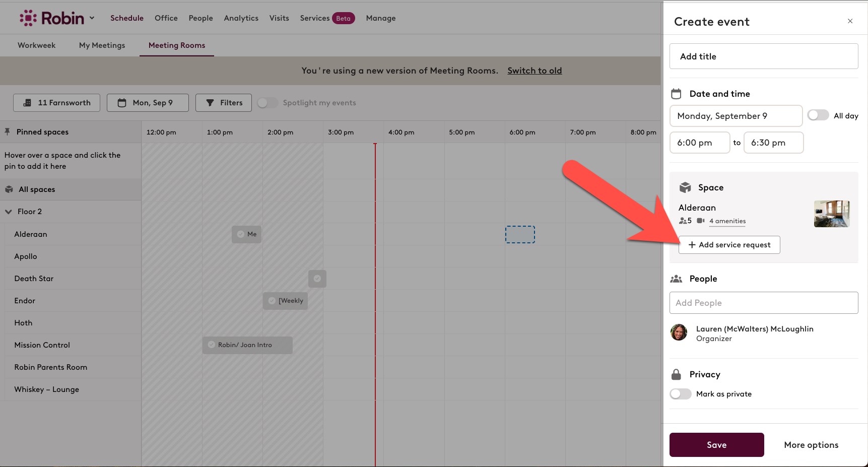868x467 pixels.
Task: Click the All spaces cube icon
Action: pos(9,189)
